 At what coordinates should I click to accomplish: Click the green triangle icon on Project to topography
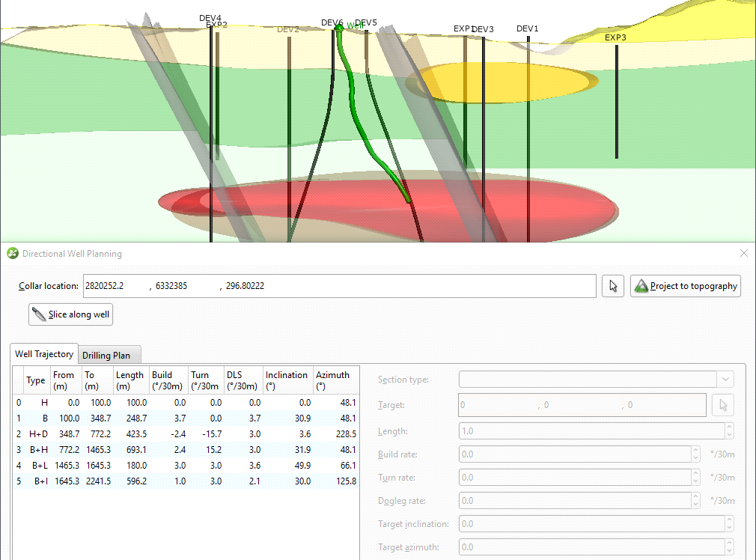pos(642,285)
